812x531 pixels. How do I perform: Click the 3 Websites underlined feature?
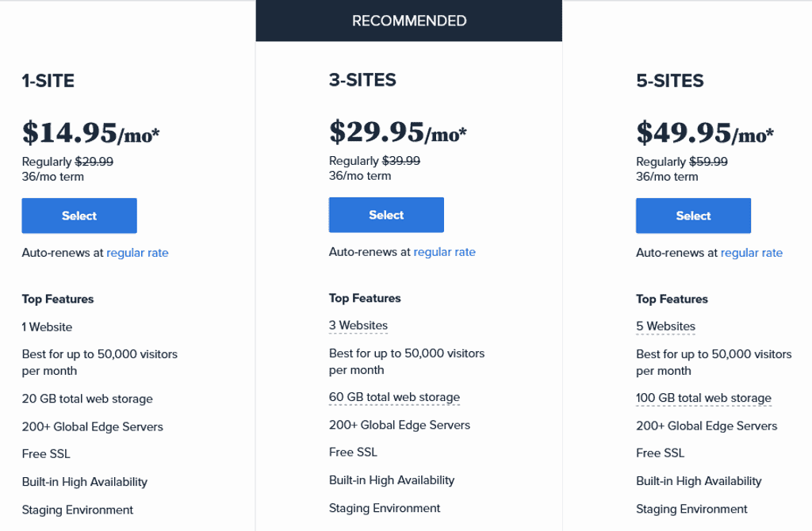tap(358, 326)
